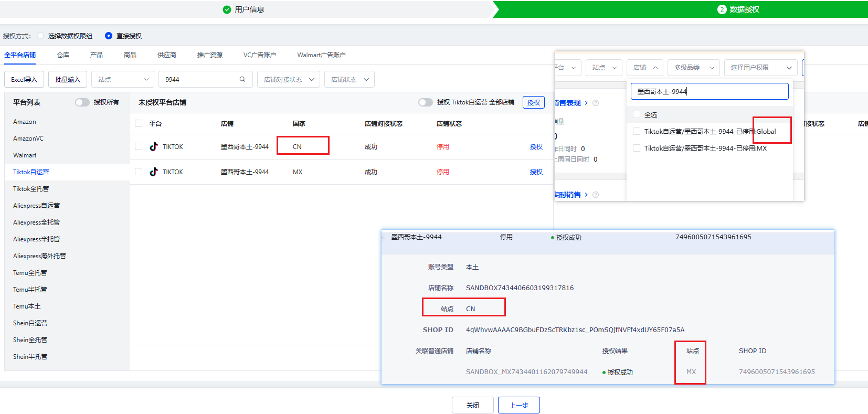Open the 多级品类 dropdown

(x=694, y=67)
